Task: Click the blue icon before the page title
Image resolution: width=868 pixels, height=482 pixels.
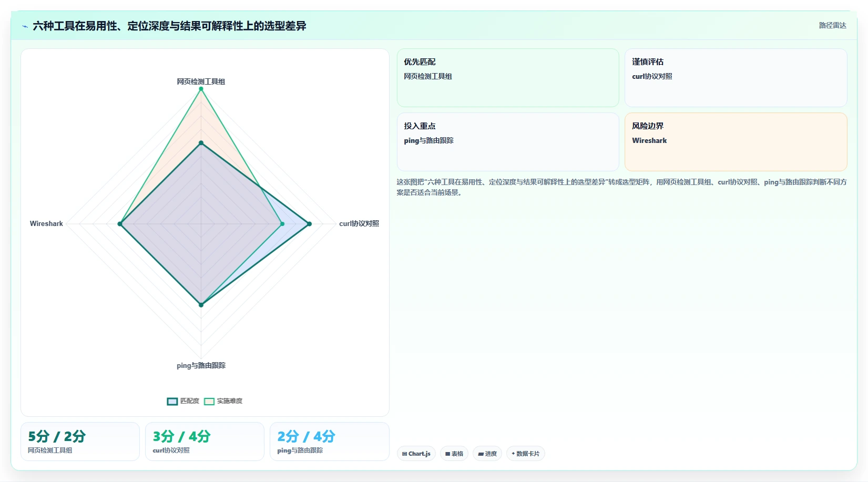Action: [25, 26]
